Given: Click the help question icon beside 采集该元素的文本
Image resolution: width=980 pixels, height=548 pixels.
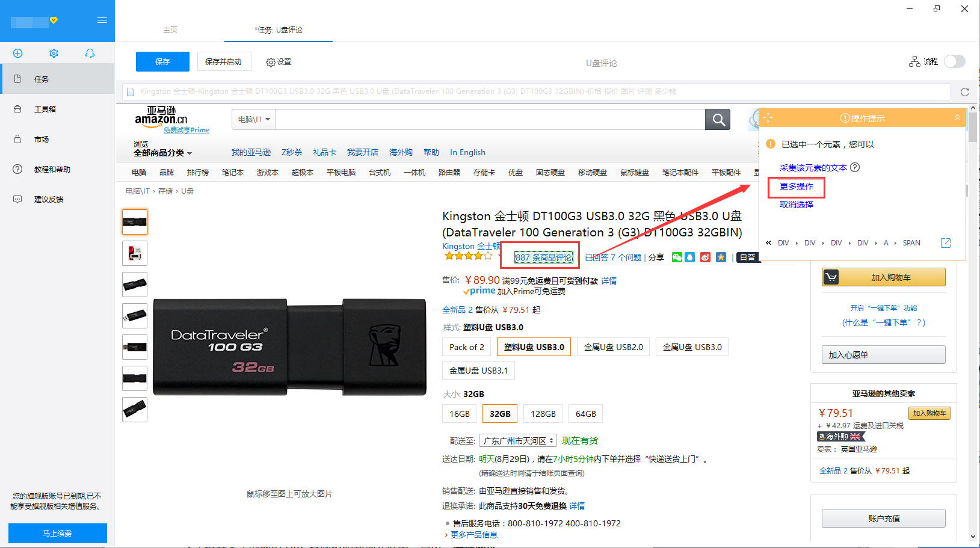Looking at the screenshot, I should 855,167.
